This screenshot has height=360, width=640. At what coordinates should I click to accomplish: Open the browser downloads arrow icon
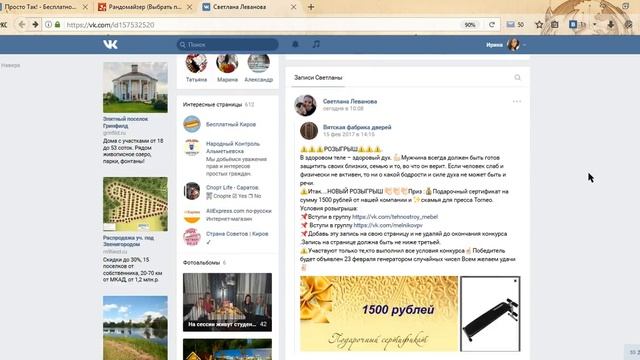[x=611, y=24]
